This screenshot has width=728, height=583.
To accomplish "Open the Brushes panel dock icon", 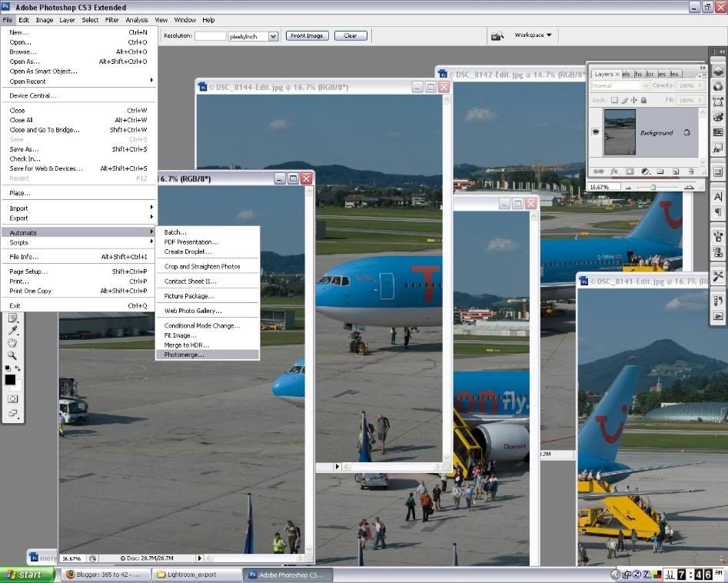I will coord(718,236).
